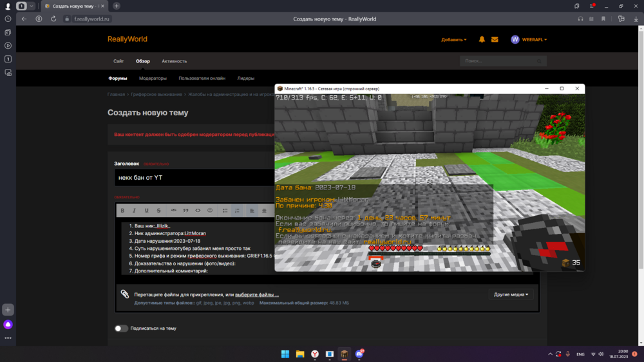Expand the Другие медиа dropdown

pos(511,294)
